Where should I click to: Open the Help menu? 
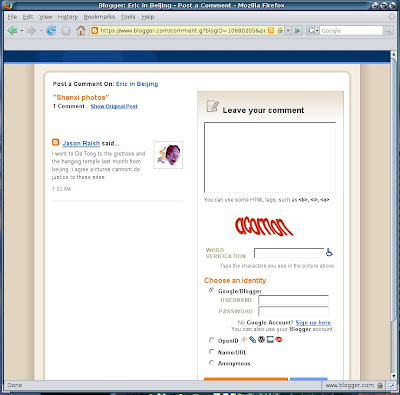point(147,17)
